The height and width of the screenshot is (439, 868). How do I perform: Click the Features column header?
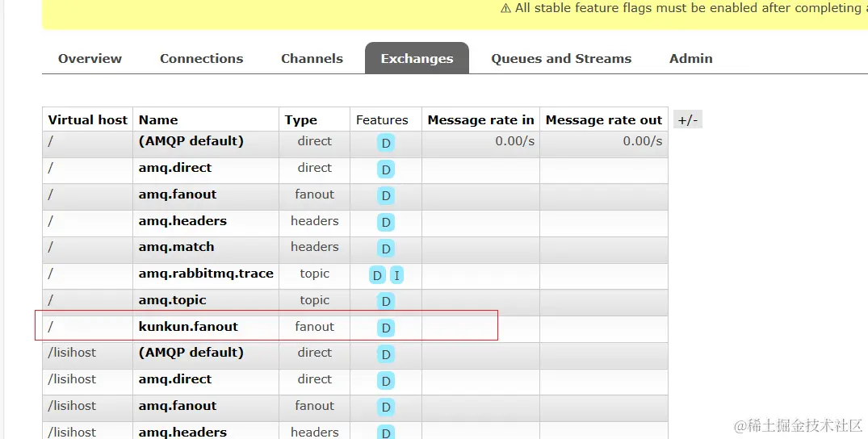click(382, 120)
